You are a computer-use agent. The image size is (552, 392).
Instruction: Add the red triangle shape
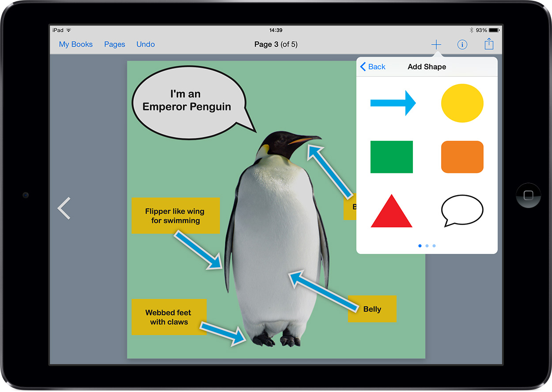pyautogui.click(x=391, y=211)
